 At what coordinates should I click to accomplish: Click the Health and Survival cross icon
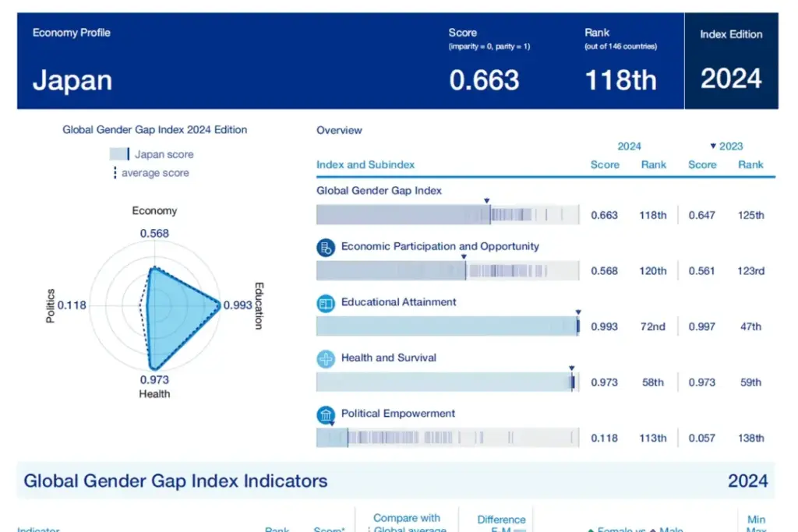click(x=325, y=359)
